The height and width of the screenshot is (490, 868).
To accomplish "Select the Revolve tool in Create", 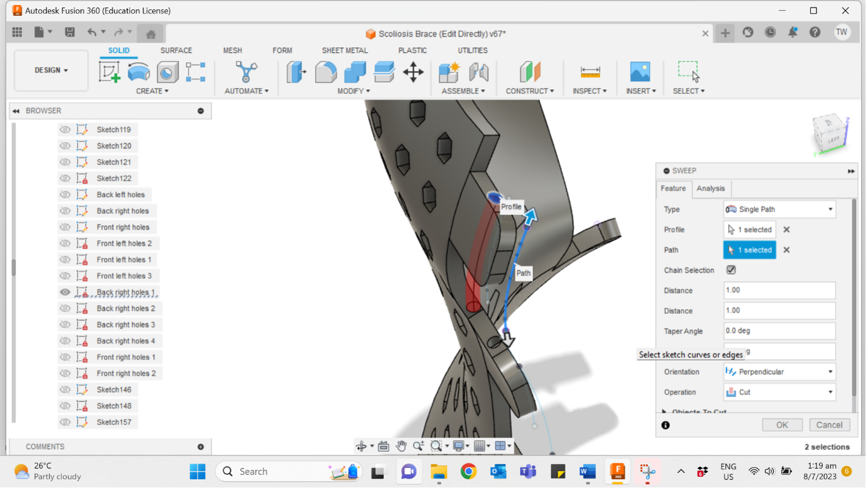I will pos(139,72).
